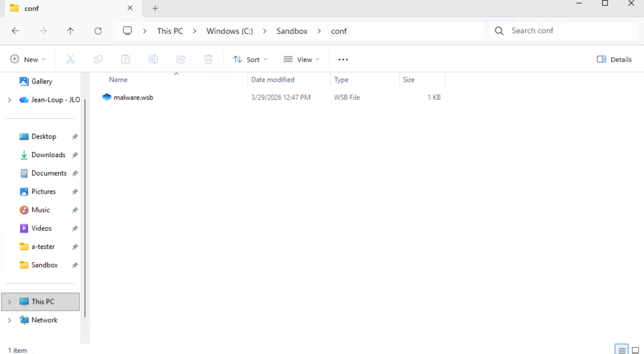
Task: Unpin Sandbox using its pin icon
Action: coord(75,265)
